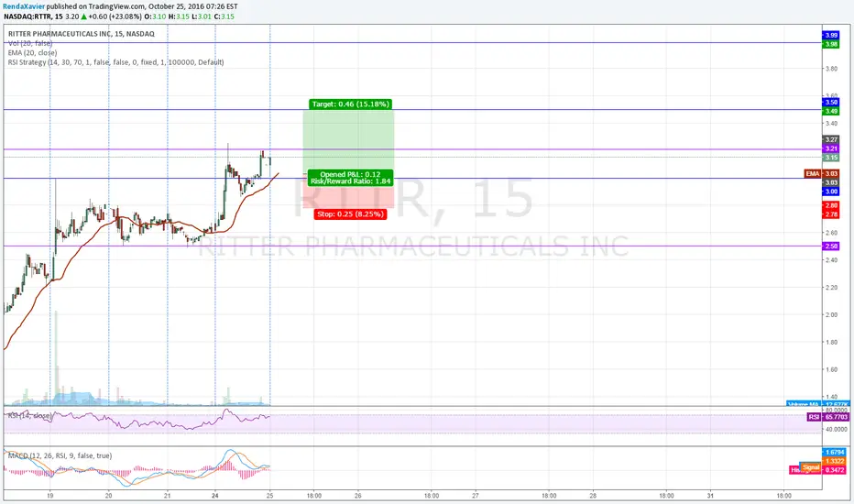This screenshot has height=504, width=854.
Task: Click the Opened P&L Risk/Reward Ratio label
Action: coord(350,178)
